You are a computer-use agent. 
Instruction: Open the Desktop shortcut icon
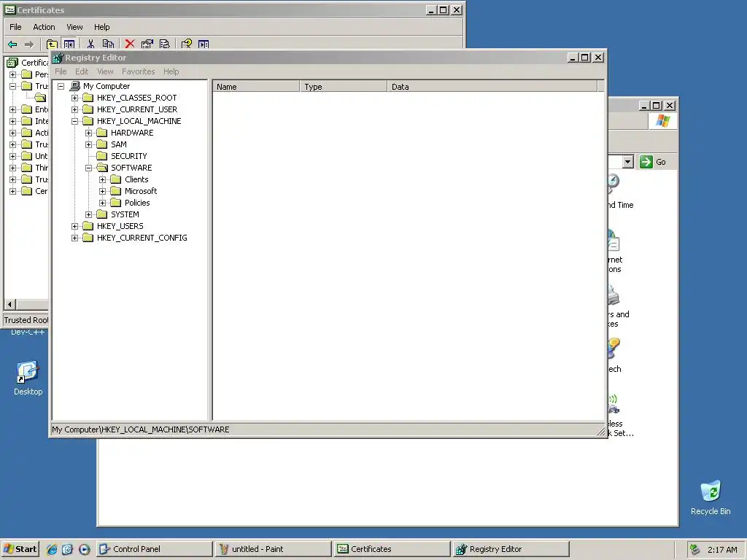point(28,372)
